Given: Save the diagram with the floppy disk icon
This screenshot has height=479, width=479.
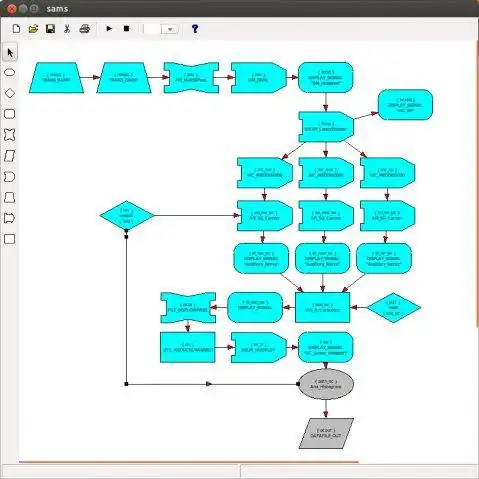Looking at the screenshot, I should point(50,29).
